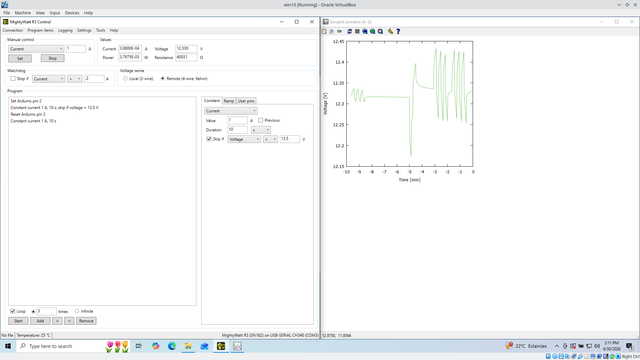This screenshot has height=360, width=640.
Task: Toggle the Loop checkbox
Action: pos(13,311)
